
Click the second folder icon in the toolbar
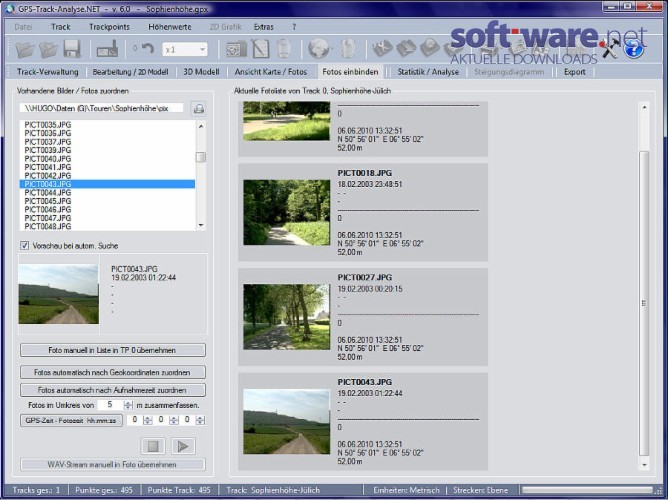[48, 49]
